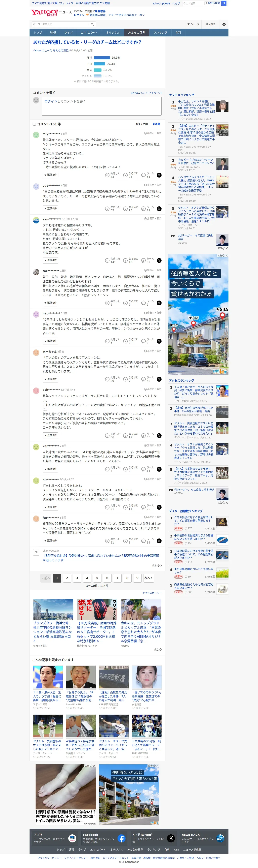Open the トップ navigation tab
The image size is (258, 868).
click(x=38, y=33)
